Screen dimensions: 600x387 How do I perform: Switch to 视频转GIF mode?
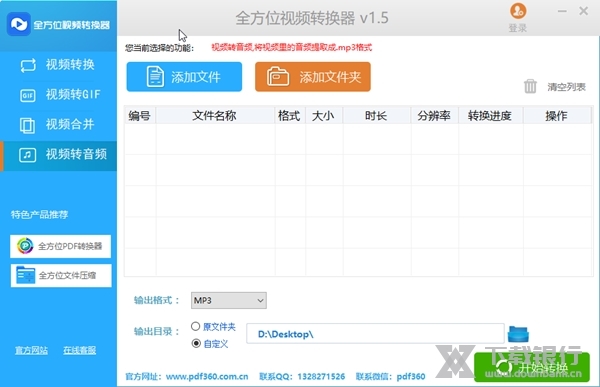tap(58, 95)
